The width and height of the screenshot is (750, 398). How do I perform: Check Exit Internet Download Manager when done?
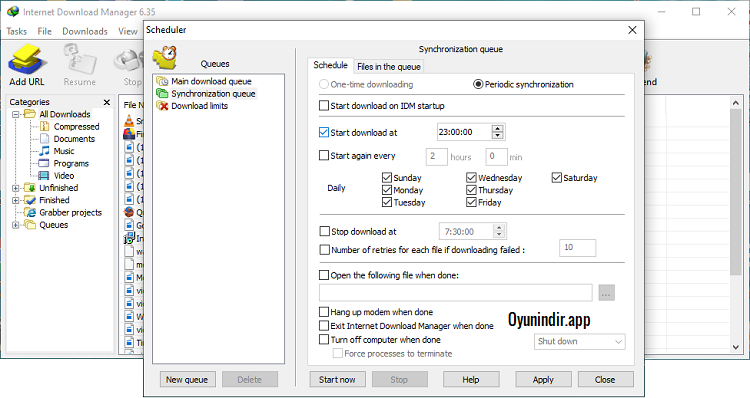click(324, 326)
